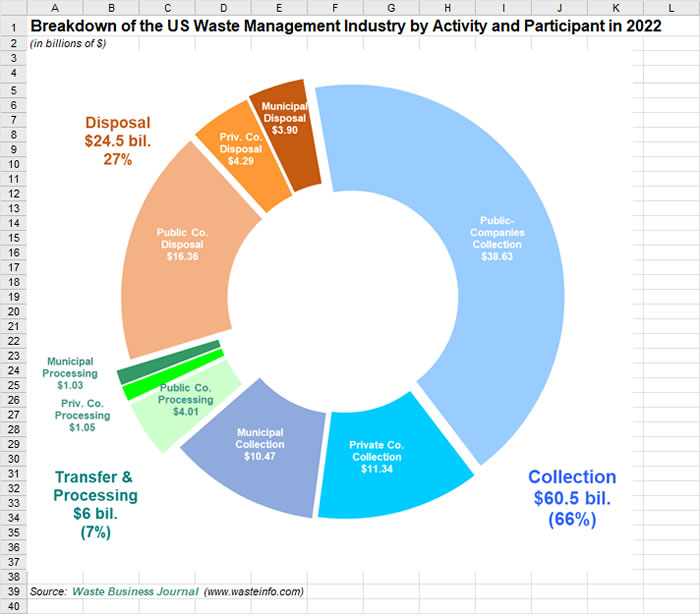Viewport: 700px width, 614px height.
Task: Select row 25 header
Action: 13,385
